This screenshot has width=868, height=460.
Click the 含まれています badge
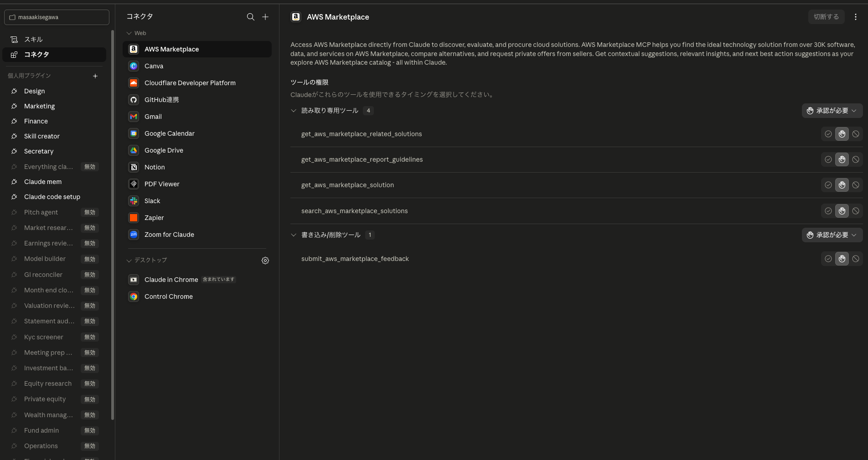218,280
